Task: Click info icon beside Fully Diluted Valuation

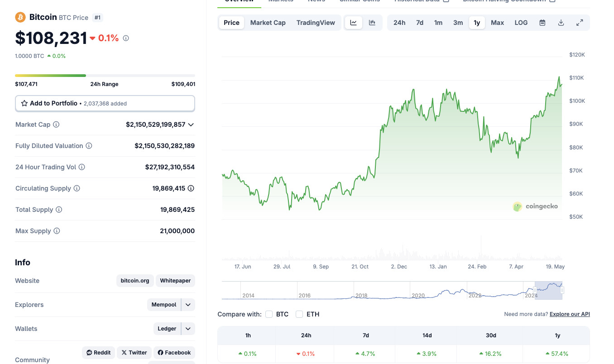Action: [89, 146]
